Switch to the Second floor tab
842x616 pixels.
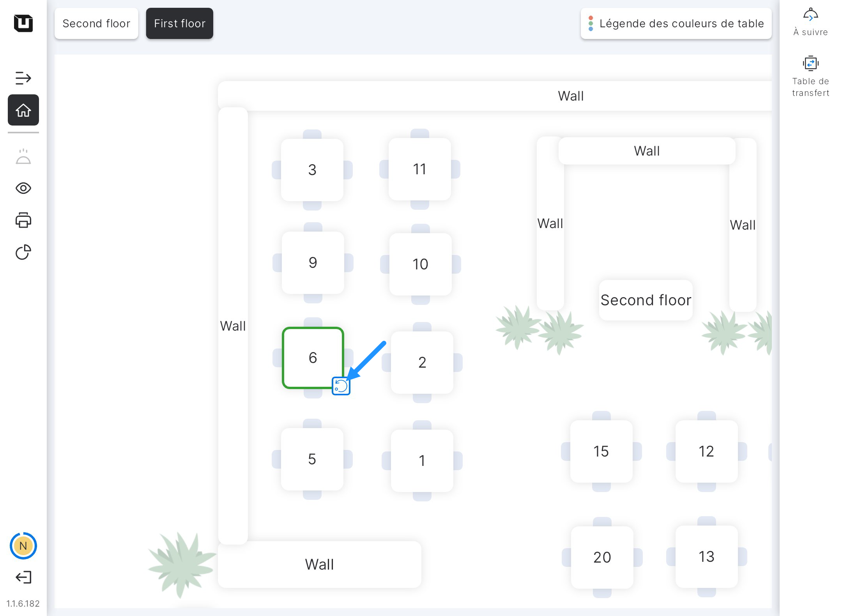(x=96, y=23)
